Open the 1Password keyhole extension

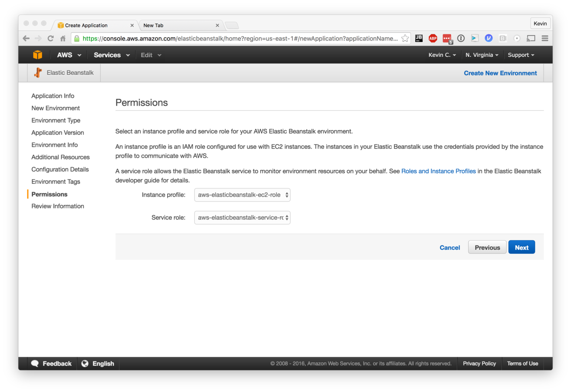461,38
